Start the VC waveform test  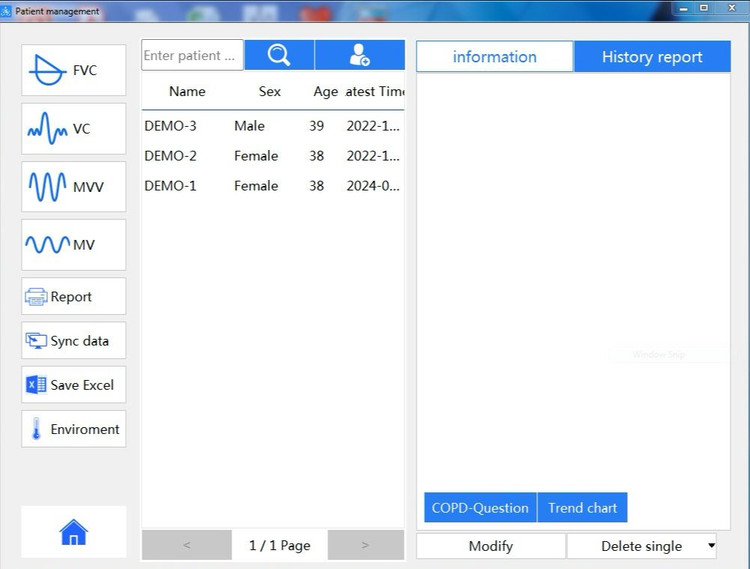coord(73,129)
